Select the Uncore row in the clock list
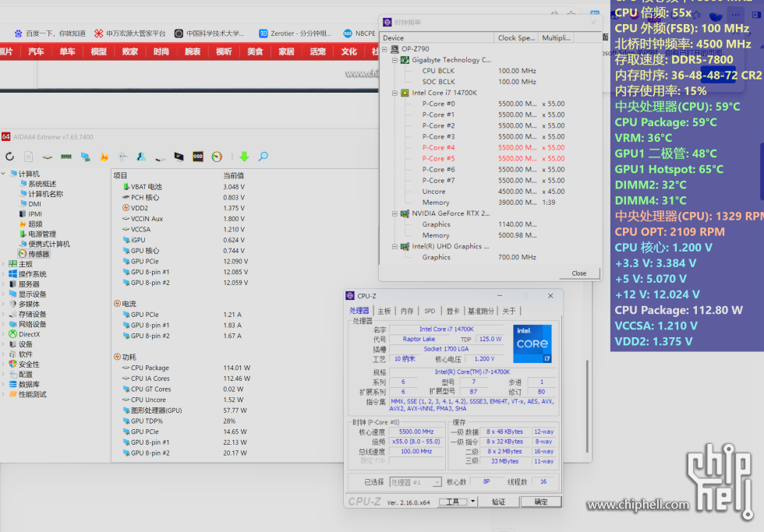This screenshot has width=764, height=532. [x=493, y=192]
